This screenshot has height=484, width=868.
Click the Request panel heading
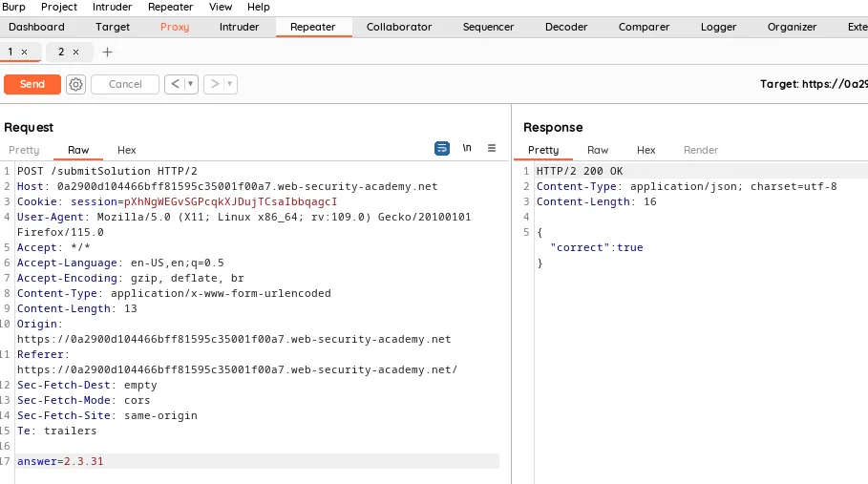(x=29, y=128)
